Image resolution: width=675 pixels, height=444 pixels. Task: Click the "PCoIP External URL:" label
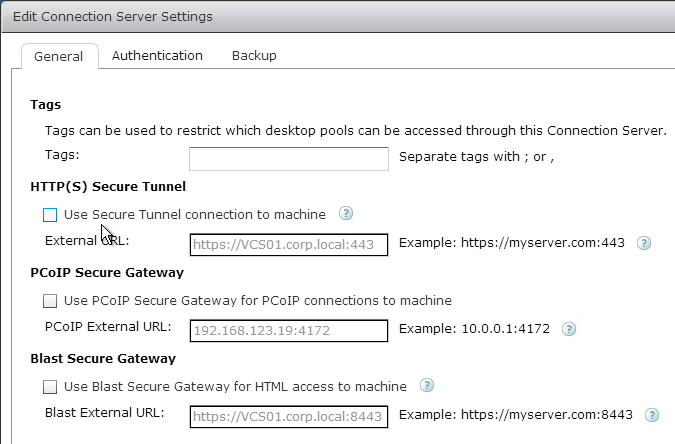[x=108, y=327]
